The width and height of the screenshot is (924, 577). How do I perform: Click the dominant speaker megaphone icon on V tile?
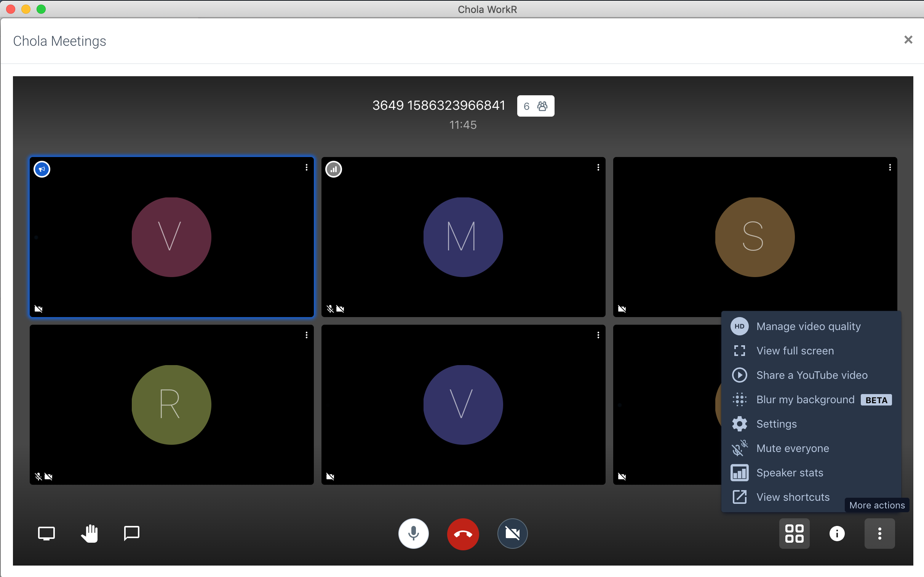pyautogui.click(x=42, y=169)
